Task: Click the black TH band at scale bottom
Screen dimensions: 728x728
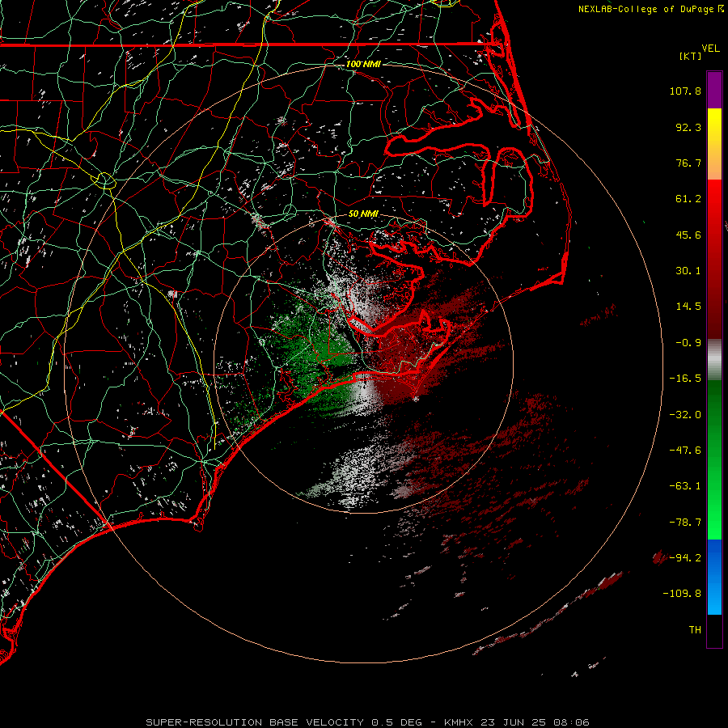Action: (x=714, y=630)
